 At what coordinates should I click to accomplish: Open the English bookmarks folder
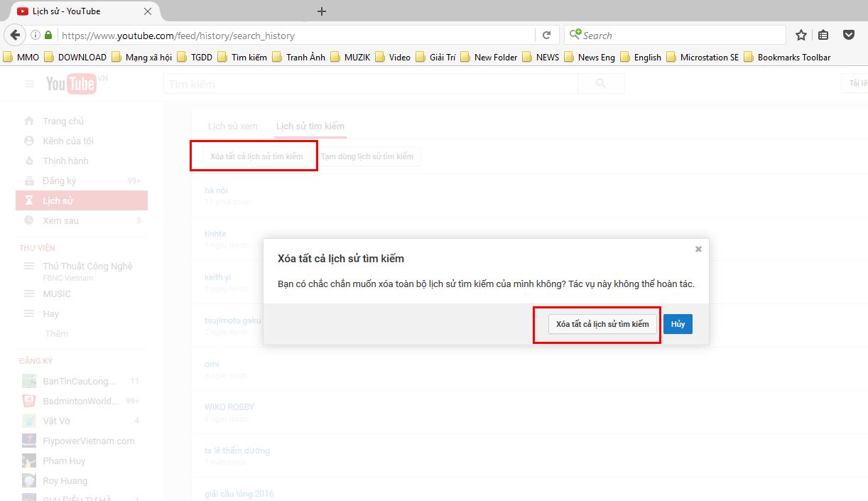(x=641, y=57)
